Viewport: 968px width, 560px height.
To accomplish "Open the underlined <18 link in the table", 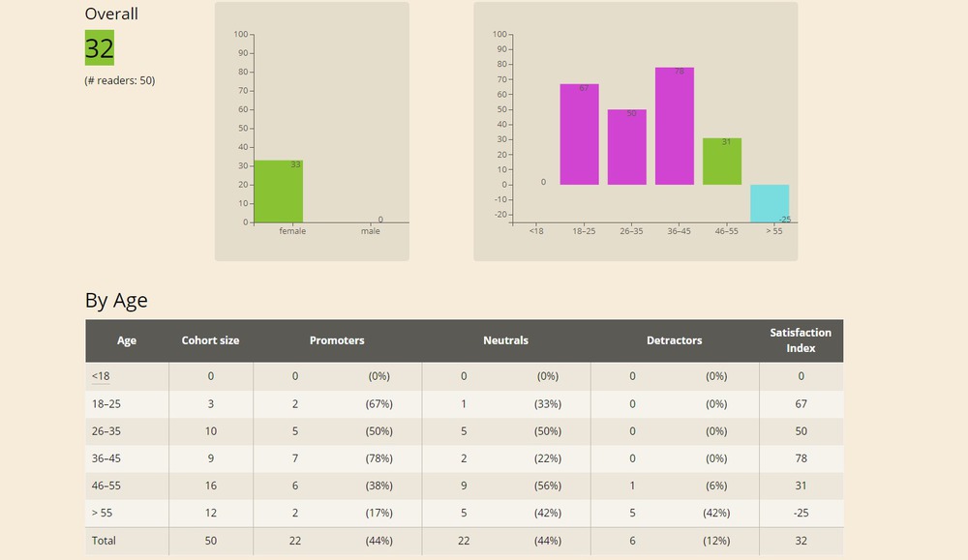I will coord(99,375).
